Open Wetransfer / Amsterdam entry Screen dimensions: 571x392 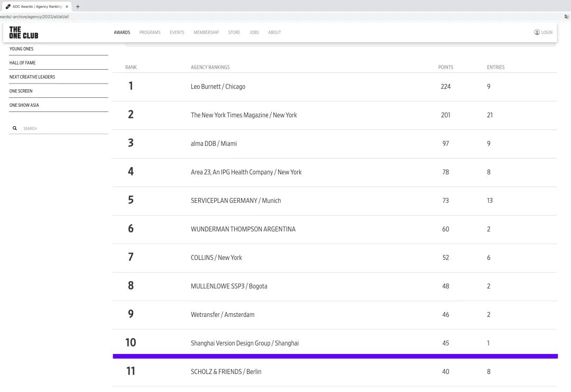point(223,314)
